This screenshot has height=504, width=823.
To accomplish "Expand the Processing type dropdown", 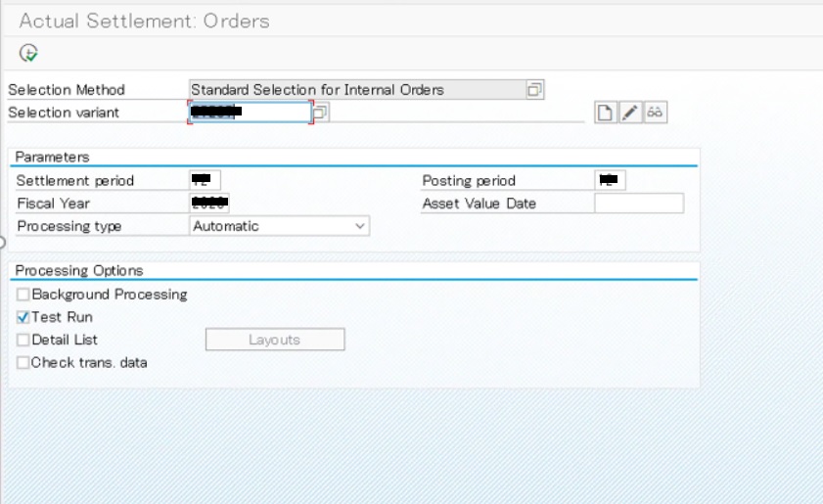I will [359, 226].
